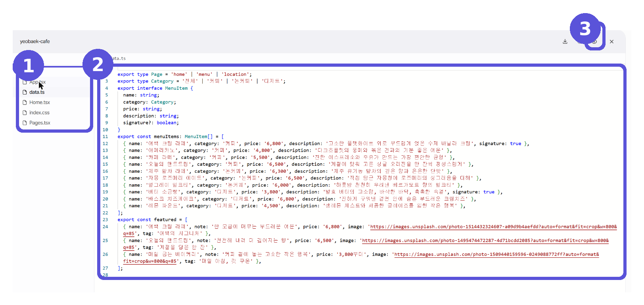Open the unsplash photo-1495474472287 image link
The width and height of the screenshot is (644, 305).
pos(485,241)
